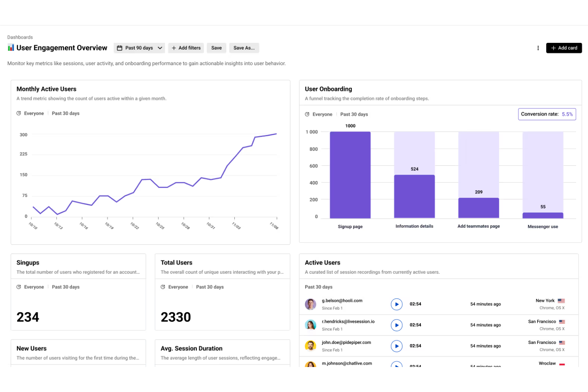The height and width of the screenshot is (392, 588).
Task: Play g.belson@hooli.com session recording
Action: [396, 304]
